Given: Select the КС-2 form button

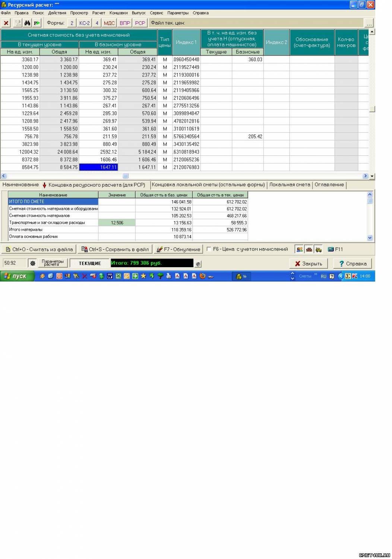Looking at the screenshot, I should coord(85,23).
